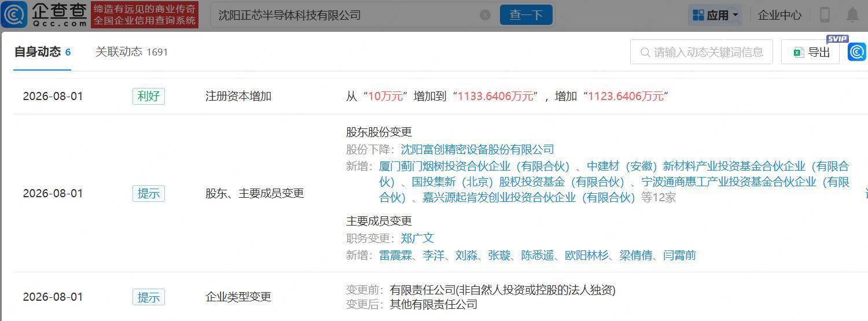
Task: Click the blue customer service icon beside 导出
Action: click(x=858, y=52)
